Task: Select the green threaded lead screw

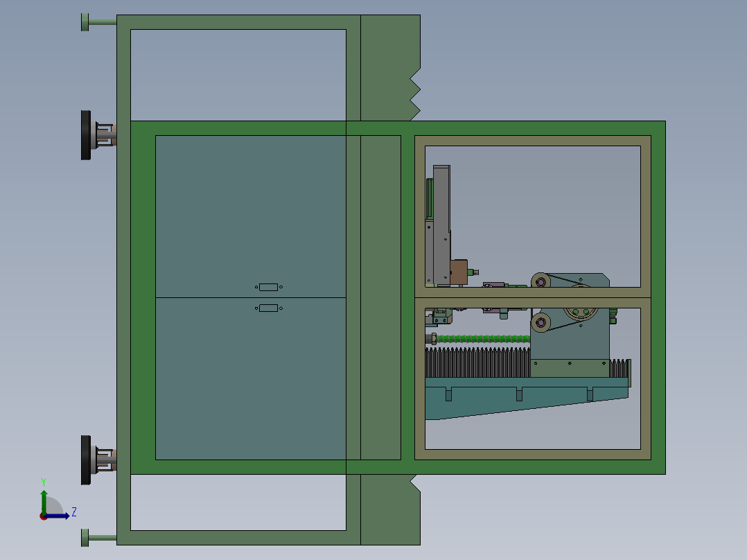Action: [x=484, y=339]
